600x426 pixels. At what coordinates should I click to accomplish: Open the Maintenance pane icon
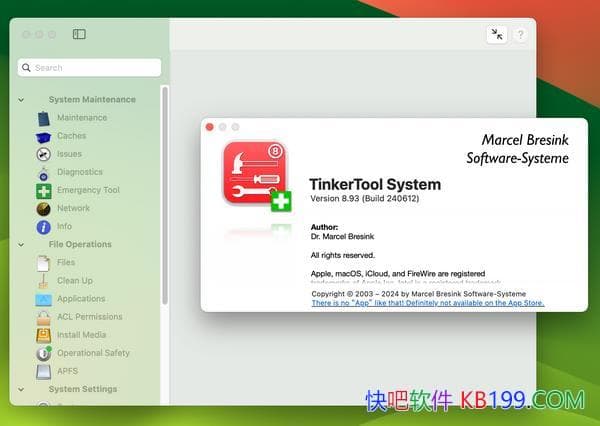[x=43, y=118]
